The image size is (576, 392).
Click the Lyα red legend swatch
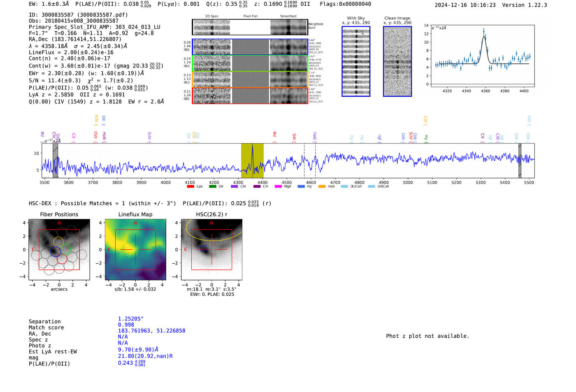(190, 187)
